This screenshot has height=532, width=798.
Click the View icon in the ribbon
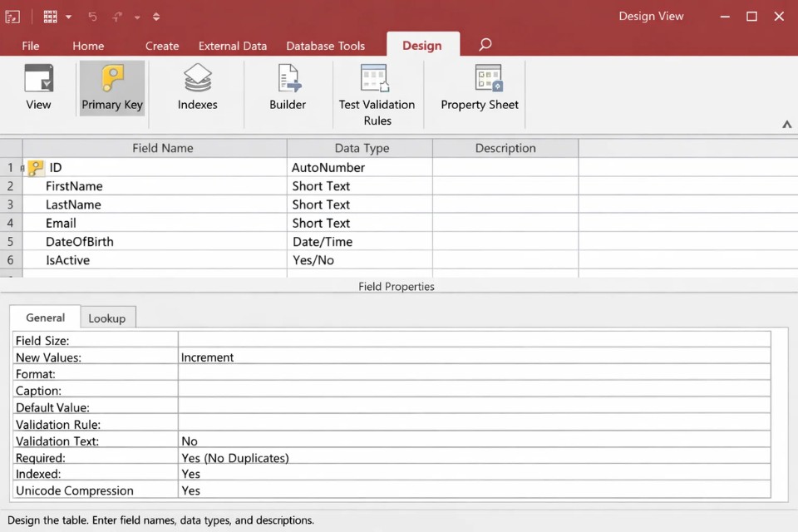click(38, 80)
